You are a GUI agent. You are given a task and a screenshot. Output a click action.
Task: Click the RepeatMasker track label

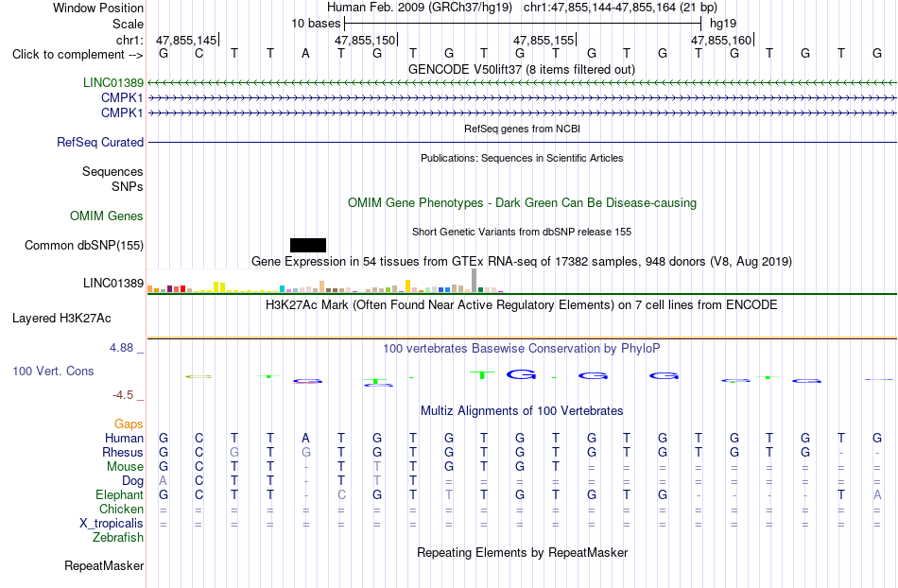pyautogui.click(x=104, y=566)
